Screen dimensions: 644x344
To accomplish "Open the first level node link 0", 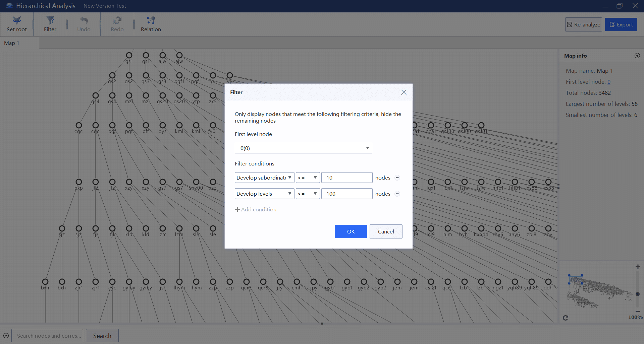I will pos(609,82).
